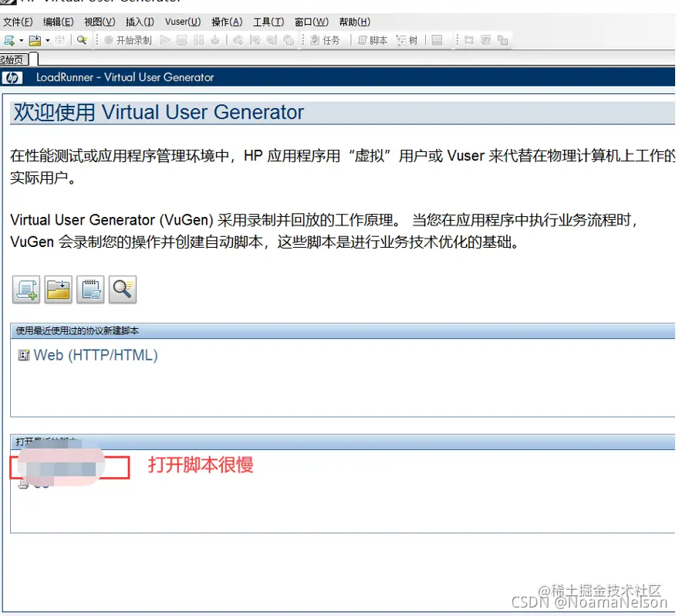Open the 帮助(H) menu

[x=355, y=22]
